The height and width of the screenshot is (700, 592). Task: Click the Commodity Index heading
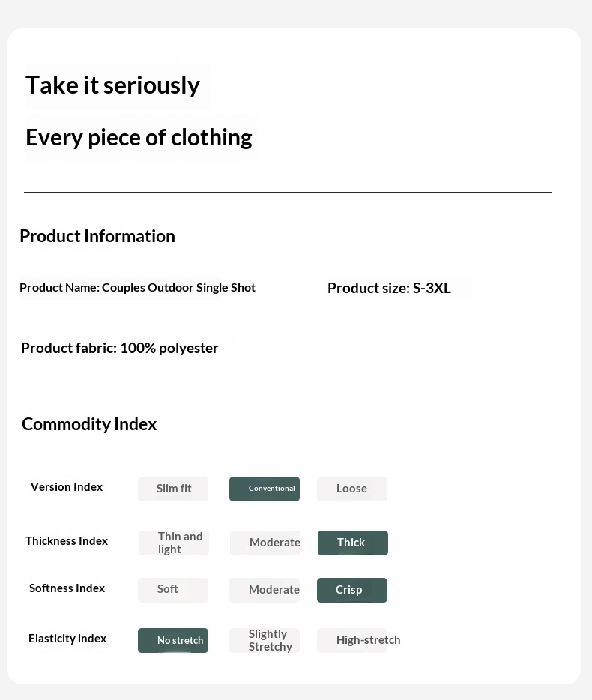(89, 424)
